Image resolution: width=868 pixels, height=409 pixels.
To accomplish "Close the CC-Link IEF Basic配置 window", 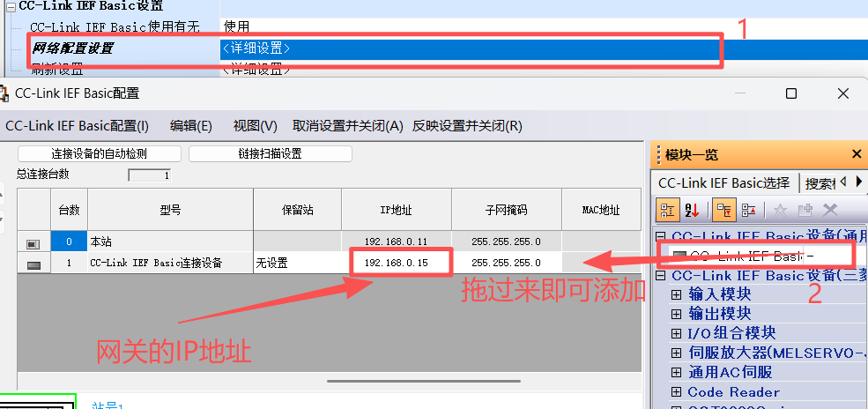I will 843,93.
